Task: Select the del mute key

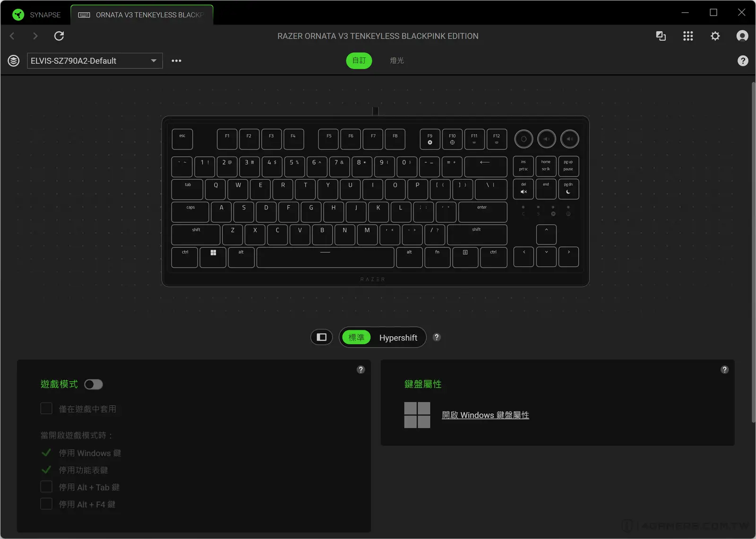Action: (524, 189)
